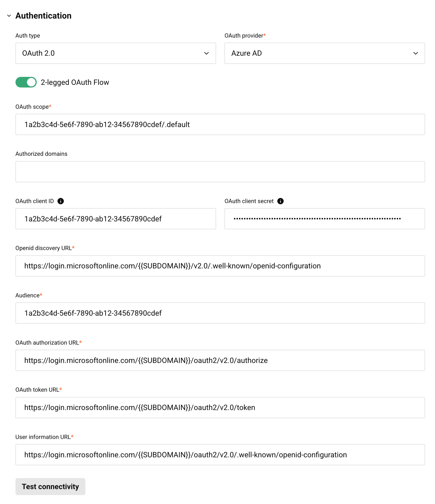Click the OAuth client ID input
The width and height of the screenshot is (435, 504).
115,219
